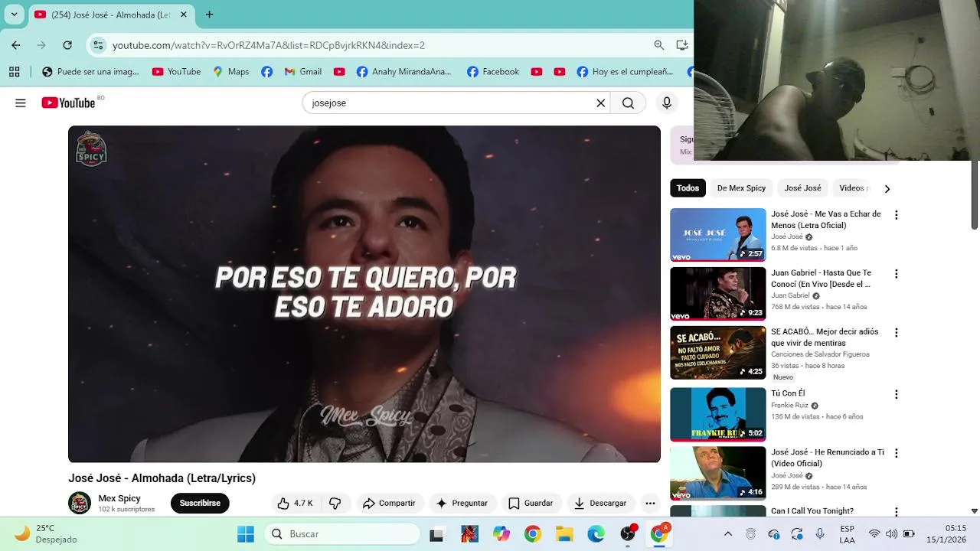980x551 pixels.
Task: Click the Compartir share button
Action: (x=389, y=503)
